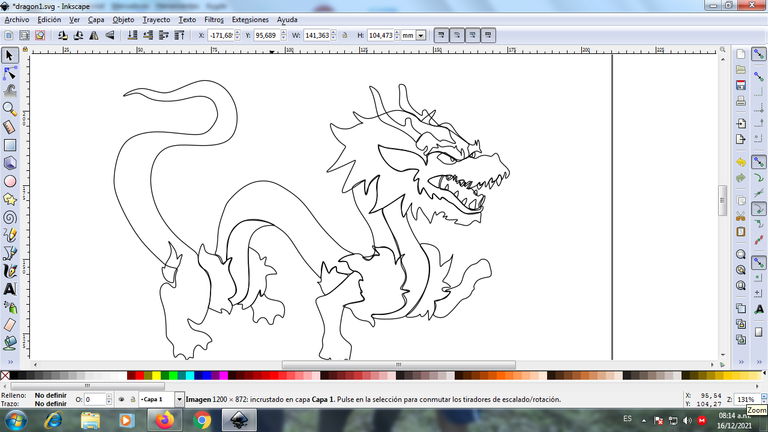
Task: Select the Bezier pen tool
Action: coord(10,253)
